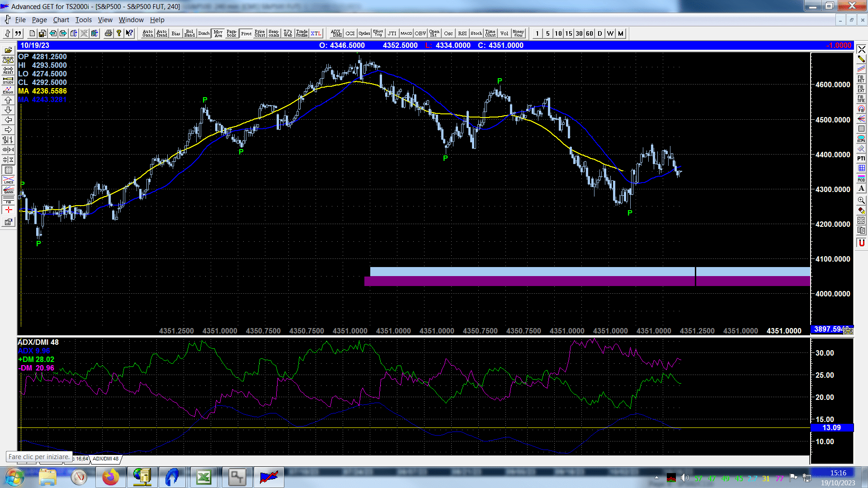Click the Elliott wave icon in left sidebar
868x488 pixels.
point(8,90)
